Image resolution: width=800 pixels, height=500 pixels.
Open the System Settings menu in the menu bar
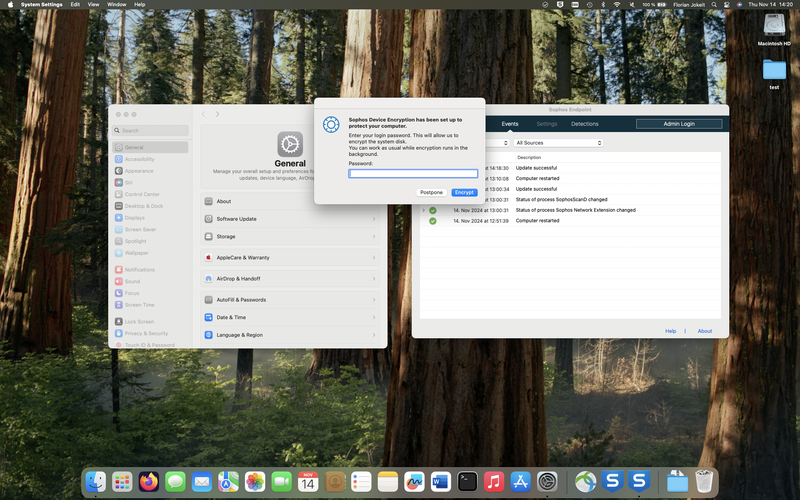click(x=41, y=5)
